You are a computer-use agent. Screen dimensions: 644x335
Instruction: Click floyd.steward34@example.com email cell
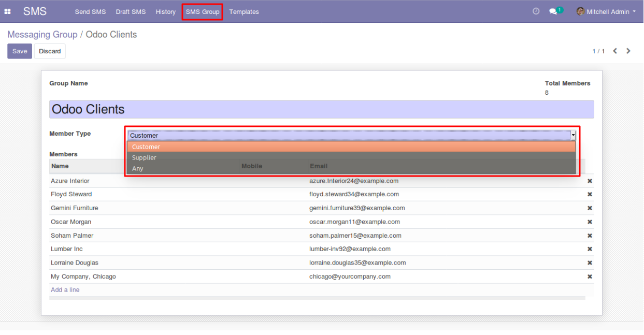[x=354, y=194]
